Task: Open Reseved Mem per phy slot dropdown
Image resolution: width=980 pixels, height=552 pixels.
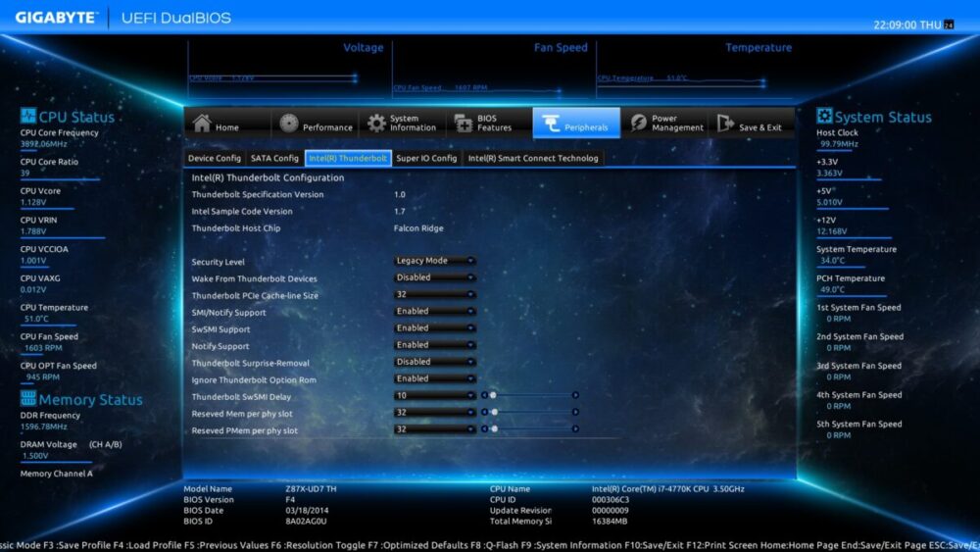Action: (434, 413)
